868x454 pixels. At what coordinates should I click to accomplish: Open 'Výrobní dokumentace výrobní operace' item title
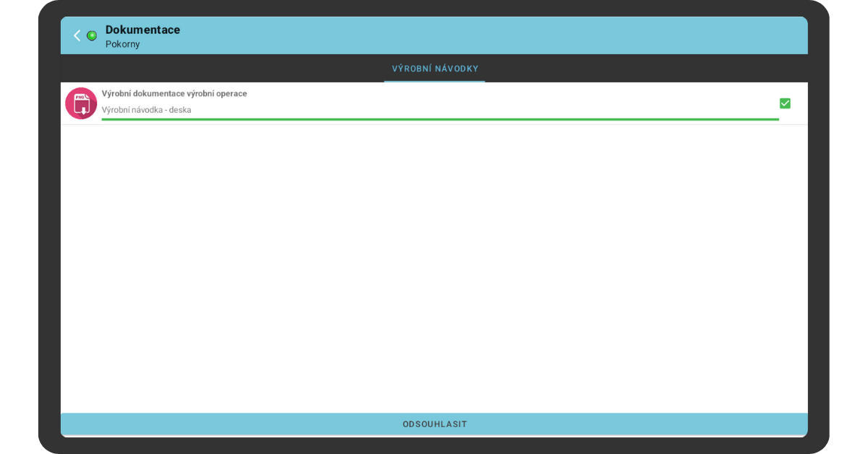tap(174, 94)
